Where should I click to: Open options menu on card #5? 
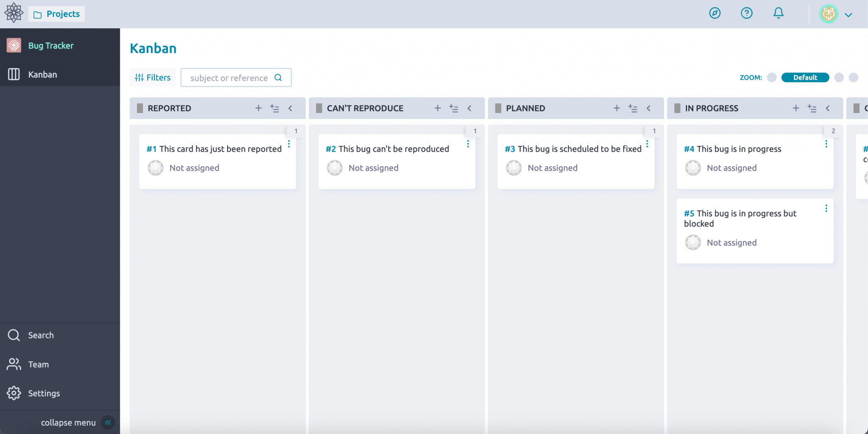click(x=826, y=208)
